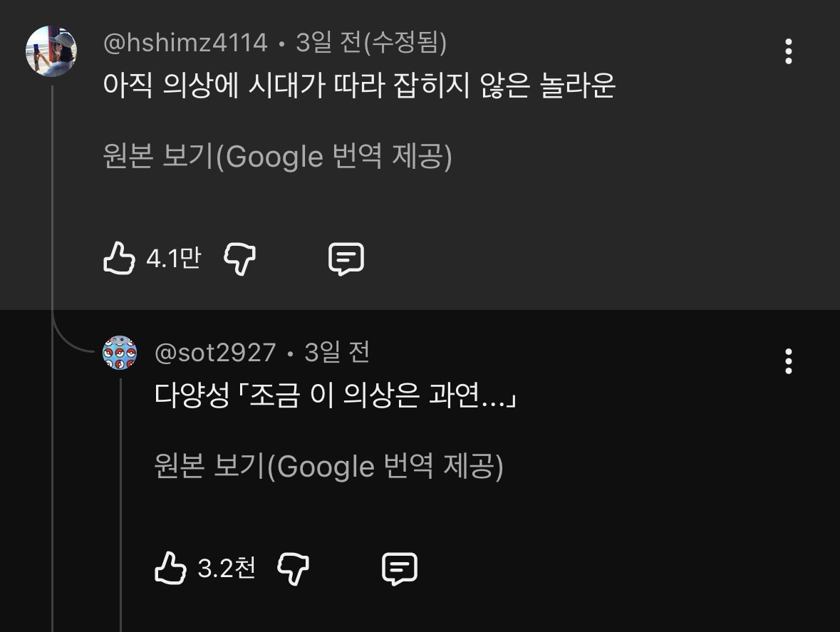Like the comment by @hshimz4114
This screenshot has width=840, height=632.
[118, 258]
